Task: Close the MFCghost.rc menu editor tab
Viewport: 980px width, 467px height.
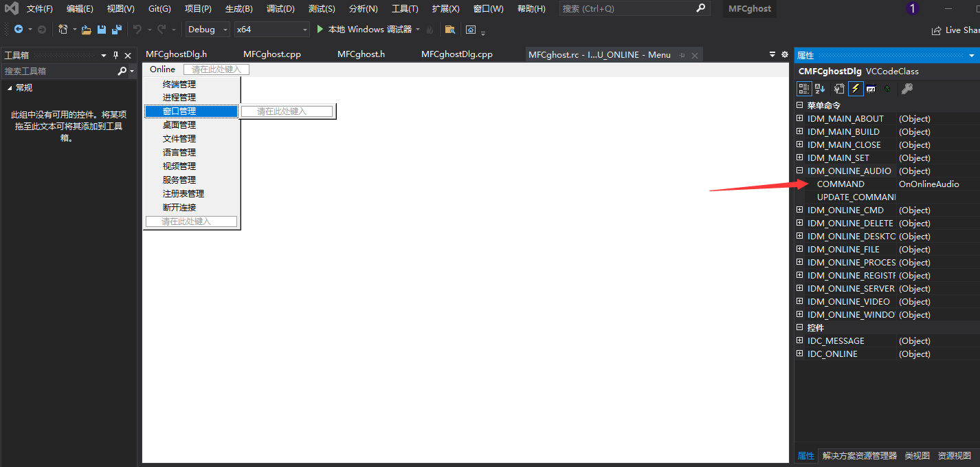Action: tap(695, 55)
